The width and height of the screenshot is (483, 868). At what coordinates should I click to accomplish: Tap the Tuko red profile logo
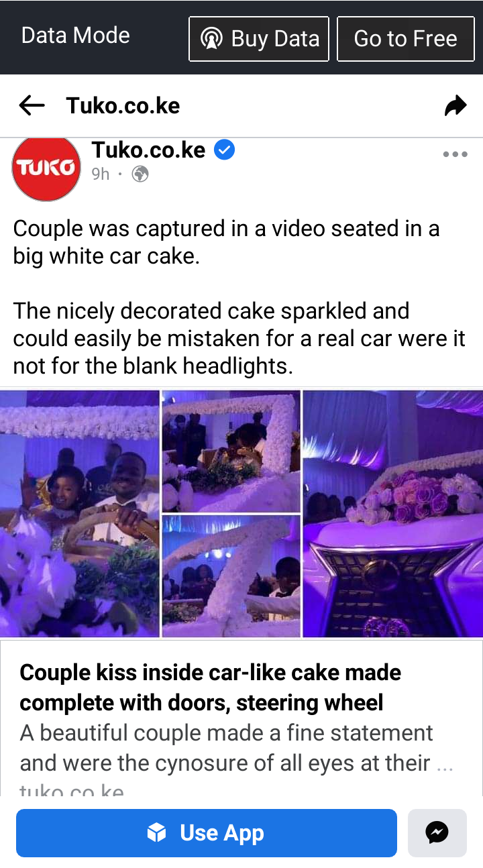(x=46, y=168)
